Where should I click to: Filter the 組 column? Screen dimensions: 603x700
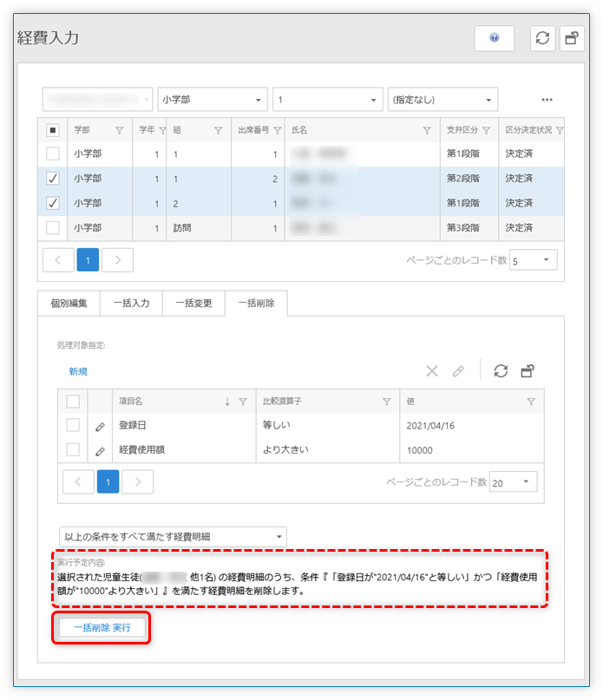pos(218,130)
